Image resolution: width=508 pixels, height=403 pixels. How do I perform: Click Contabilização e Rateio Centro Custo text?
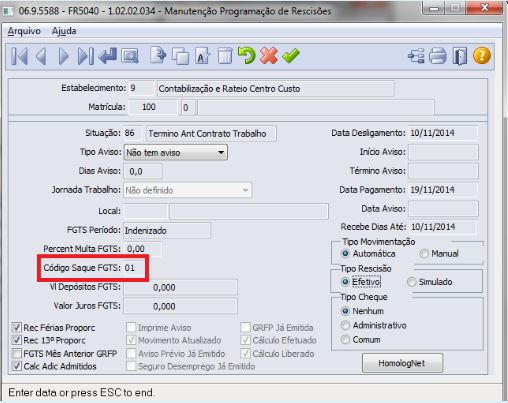pyautogui.click(x=229, y=89)
